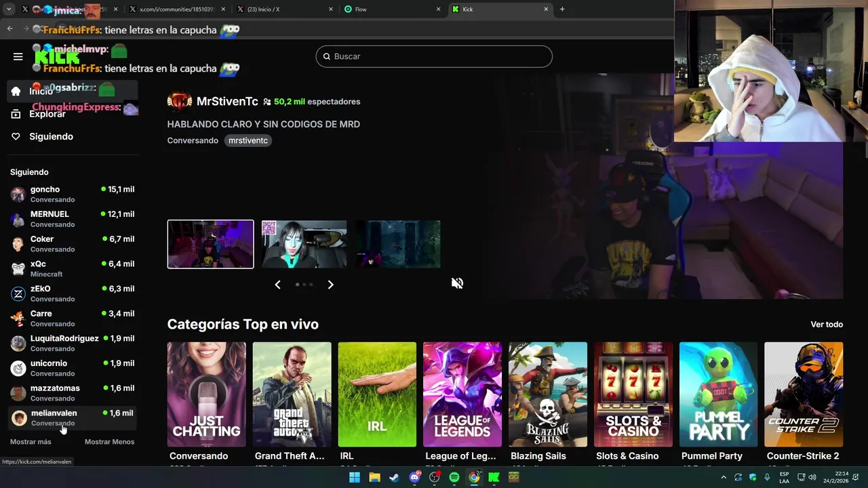Open Google Chrome from taskbar
Viewport: 868px width, 488px height.
click(x=474, y=477)
